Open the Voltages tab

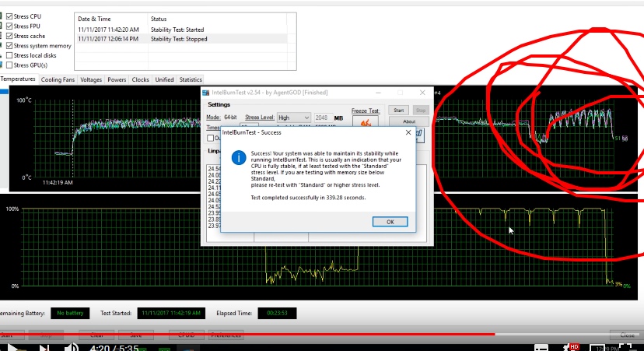click(91, 79)
